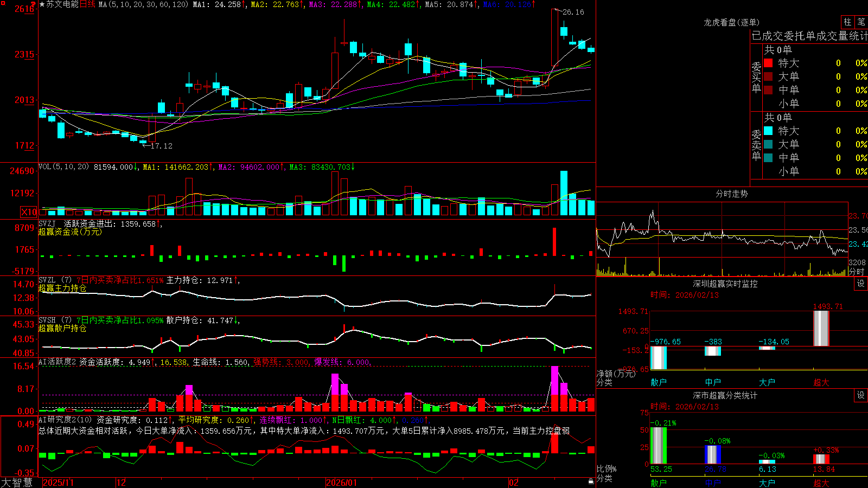Click the SVZJ indicator name
The width and height of the screenshot is (868, 488).
click(47, 223)
